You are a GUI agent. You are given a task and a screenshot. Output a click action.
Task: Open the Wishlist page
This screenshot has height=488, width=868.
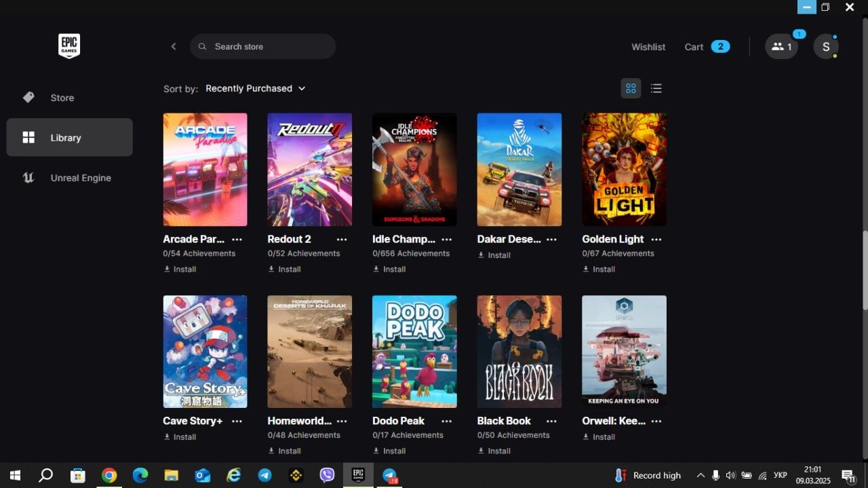point(648,47)
